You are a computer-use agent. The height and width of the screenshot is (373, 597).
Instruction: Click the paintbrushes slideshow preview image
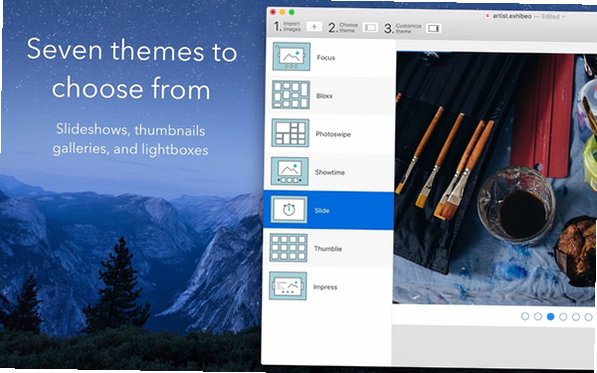coord(495,179)
